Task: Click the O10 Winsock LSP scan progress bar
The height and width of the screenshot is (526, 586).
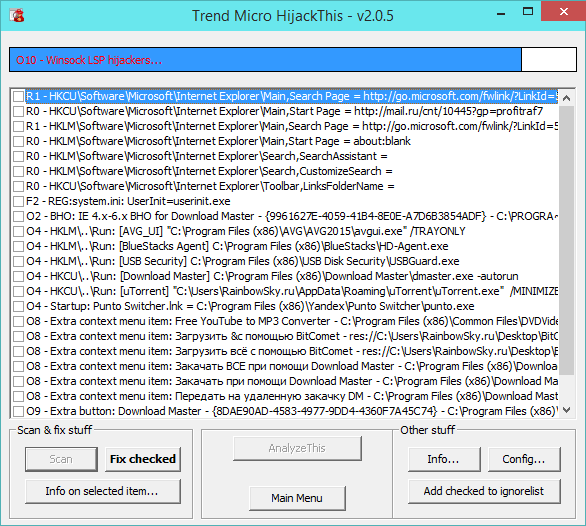Action: [x=293, y=60]
